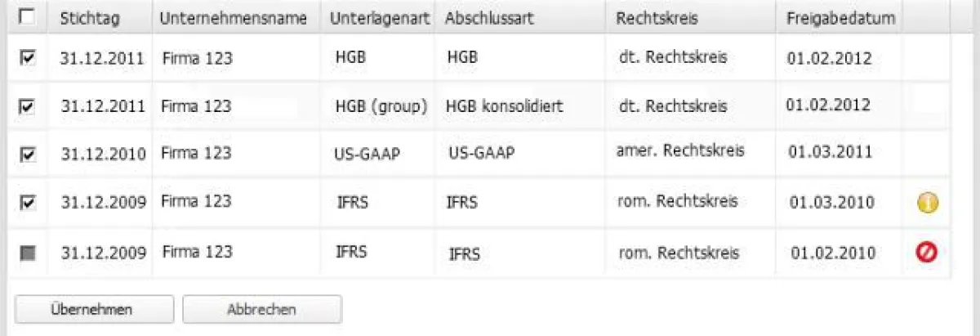This screenshot has height=336, width=980.
Task: Toggle the select-all header checkbox
Action: pyautogui.click(x=27, y=17)
